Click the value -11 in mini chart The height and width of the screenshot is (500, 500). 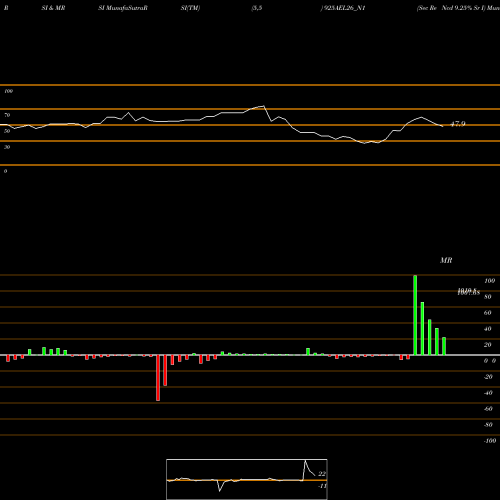(x=322, y=486)
